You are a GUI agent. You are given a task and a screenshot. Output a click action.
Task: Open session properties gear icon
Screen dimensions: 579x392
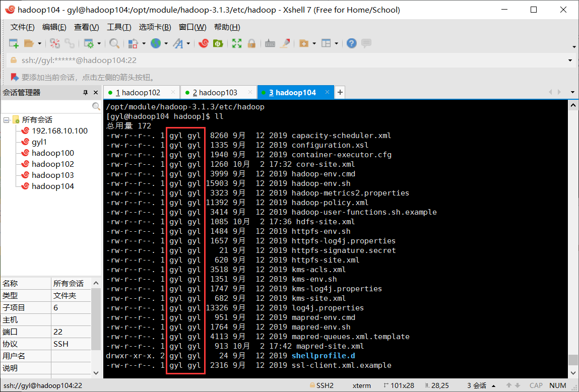(89, 43)
